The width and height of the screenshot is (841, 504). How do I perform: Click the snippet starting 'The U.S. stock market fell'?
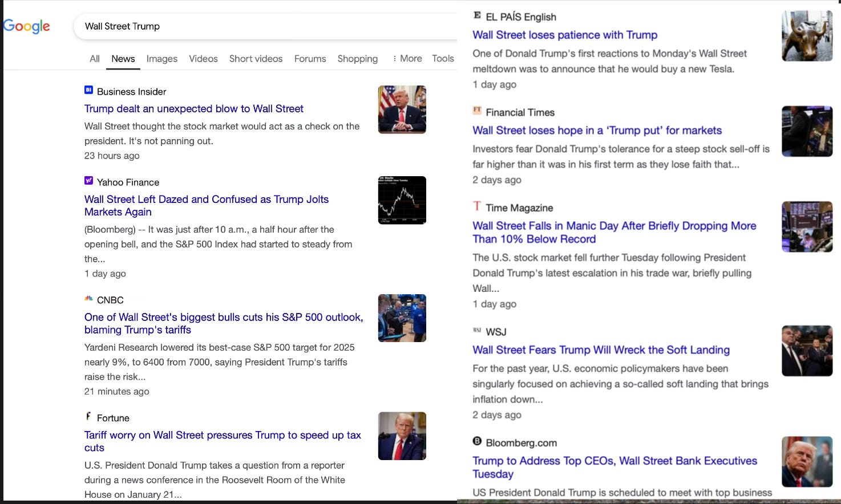click(612, 273)
